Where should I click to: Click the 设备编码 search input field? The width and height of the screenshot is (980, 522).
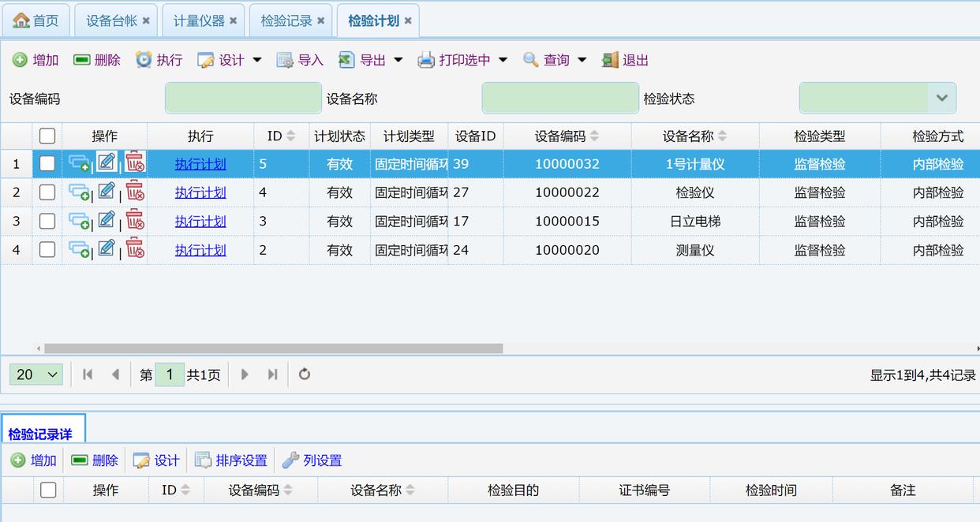pyautogui.click(x=243, y=99)
